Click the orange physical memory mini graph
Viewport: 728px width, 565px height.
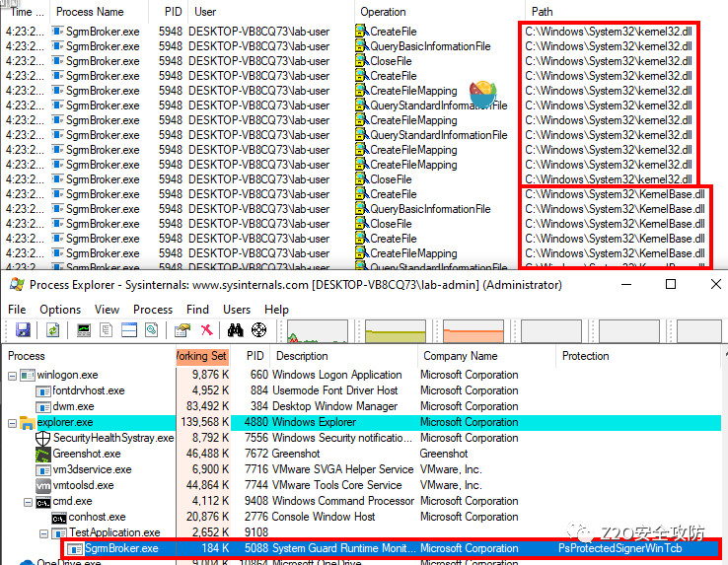[473, 331]
